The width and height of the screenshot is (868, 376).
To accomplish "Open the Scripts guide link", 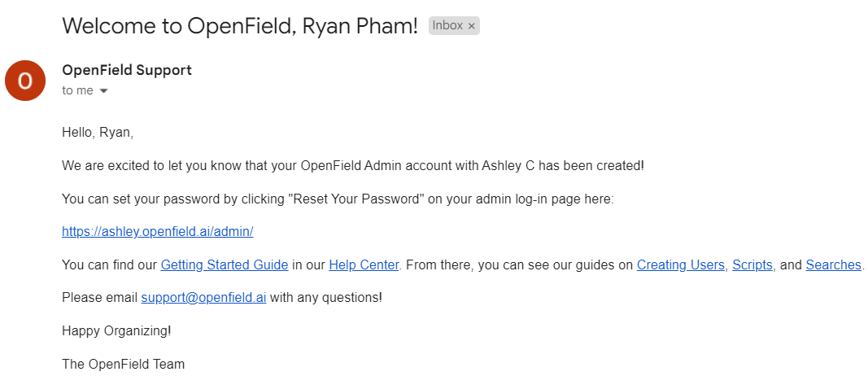I will pos(752,265).
